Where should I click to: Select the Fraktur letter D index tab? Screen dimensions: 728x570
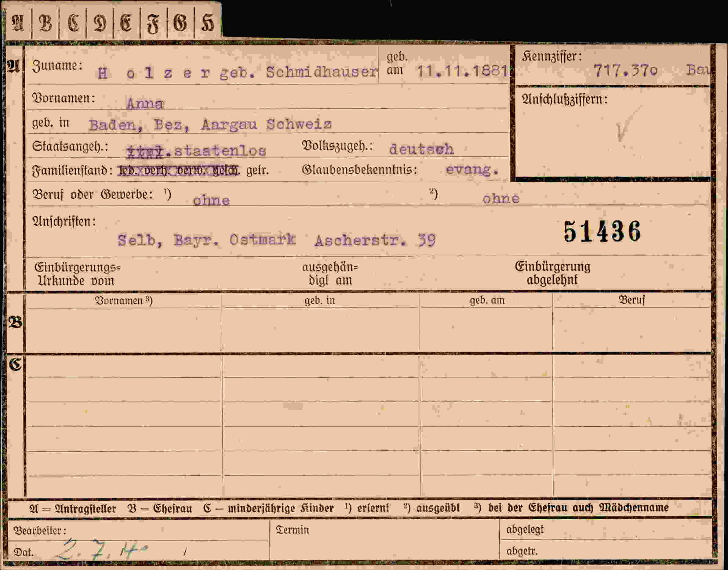(100, 23)
